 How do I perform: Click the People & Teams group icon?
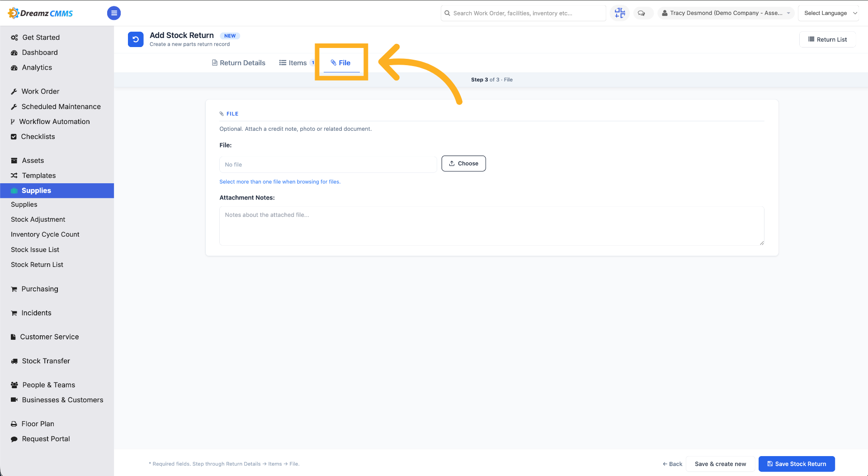14,385
